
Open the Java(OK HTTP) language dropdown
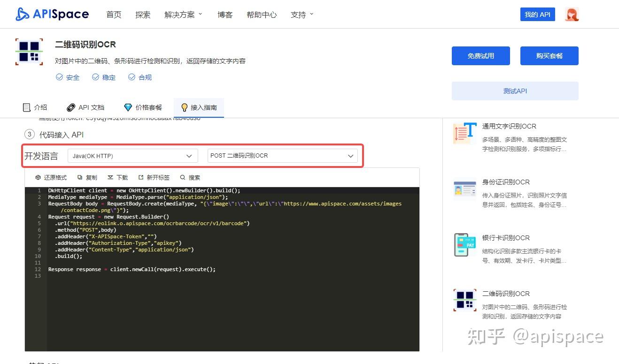tap(132, 156)
